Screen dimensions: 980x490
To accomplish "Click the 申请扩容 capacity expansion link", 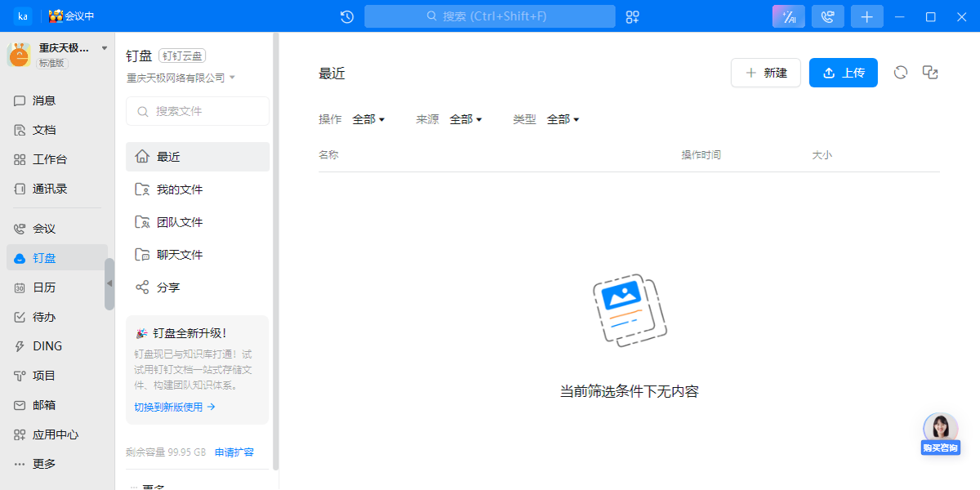I will (234, 452).
